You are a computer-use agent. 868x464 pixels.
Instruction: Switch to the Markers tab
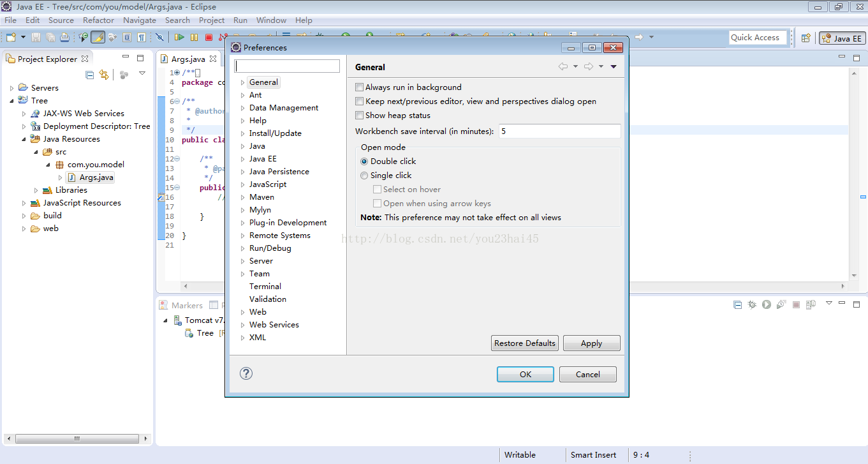181,305
